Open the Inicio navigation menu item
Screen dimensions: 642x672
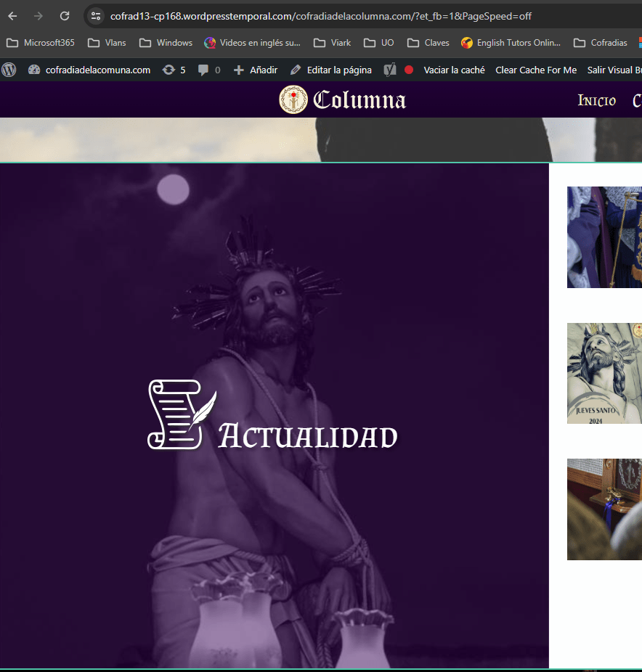(596, 100)
